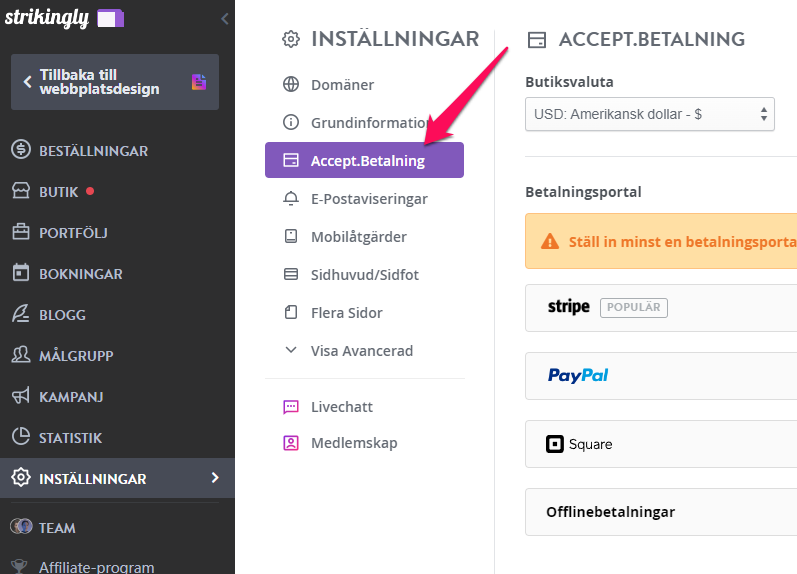Open the Butiksvaluta currency dropdown

click(x=650, y=114)
